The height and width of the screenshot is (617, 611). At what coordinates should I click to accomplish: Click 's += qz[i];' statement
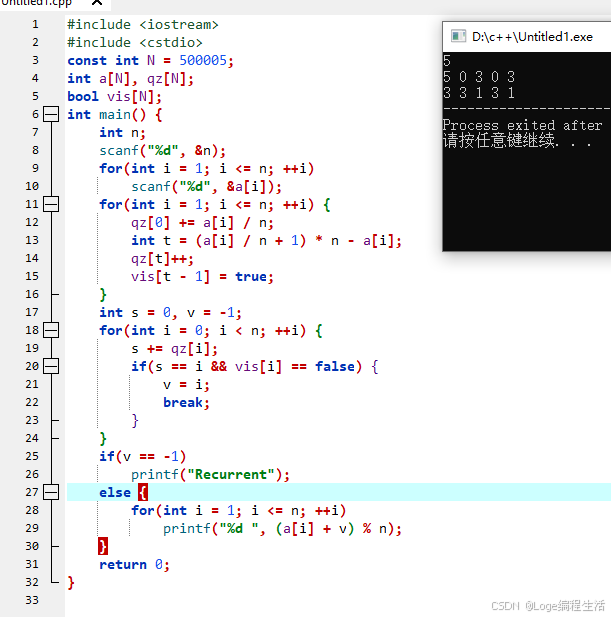[174, 349]
